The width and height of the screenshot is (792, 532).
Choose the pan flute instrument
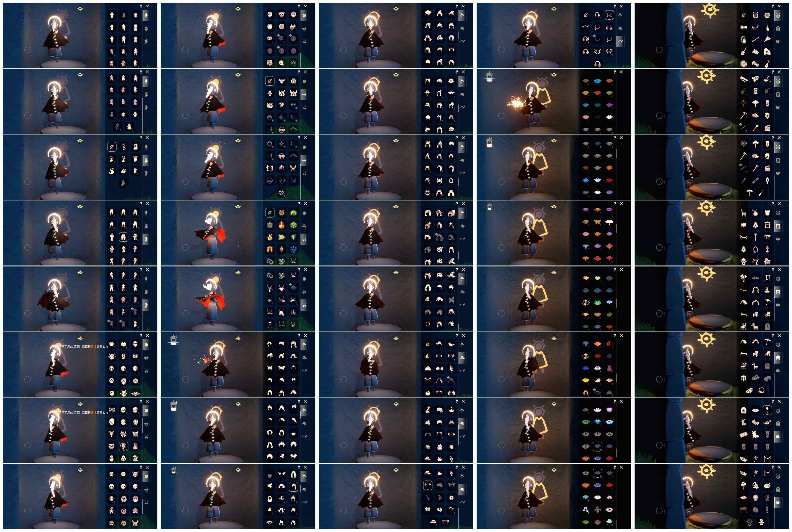(767, 39)
